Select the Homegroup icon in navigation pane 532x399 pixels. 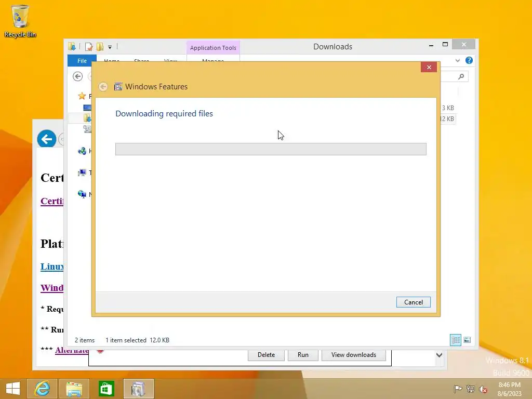click(x=82, y=151)
